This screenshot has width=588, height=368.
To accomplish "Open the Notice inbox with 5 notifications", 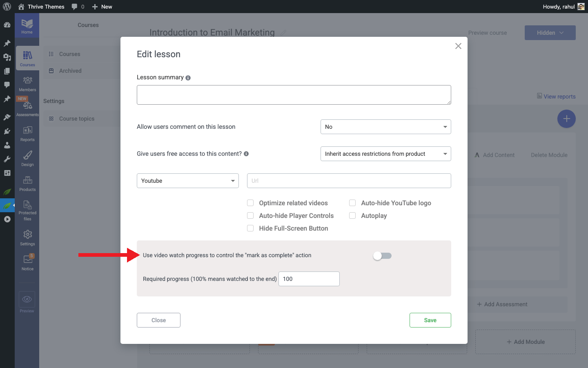I will (27, 262).
